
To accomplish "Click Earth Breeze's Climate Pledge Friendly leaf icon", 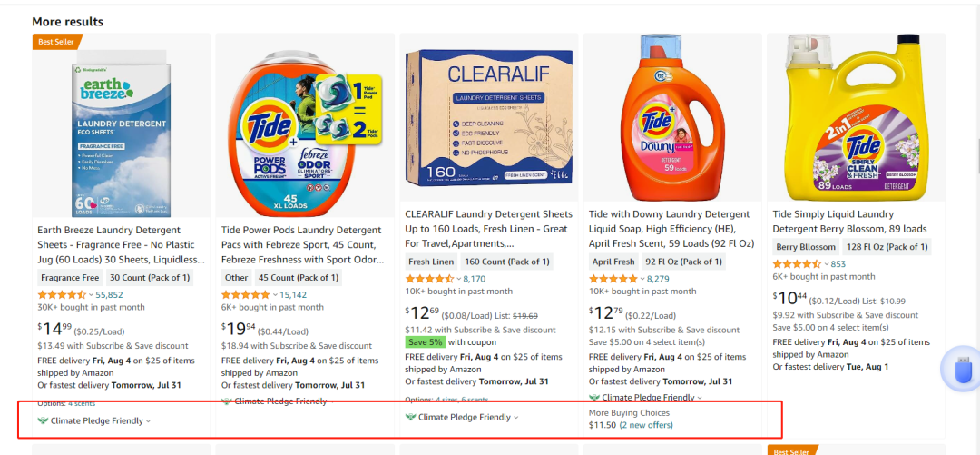I will click(43, 420).
